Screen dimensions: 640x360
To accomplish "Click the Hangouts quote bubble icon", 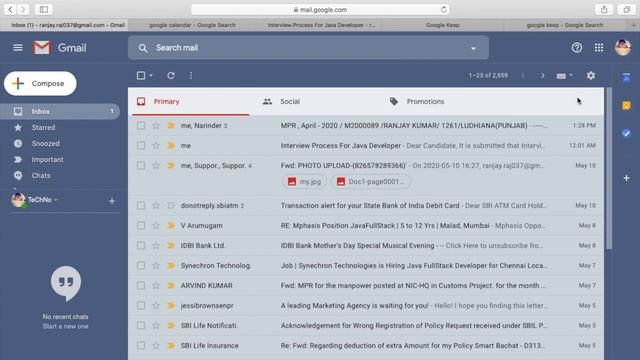I will click(66, 283).
